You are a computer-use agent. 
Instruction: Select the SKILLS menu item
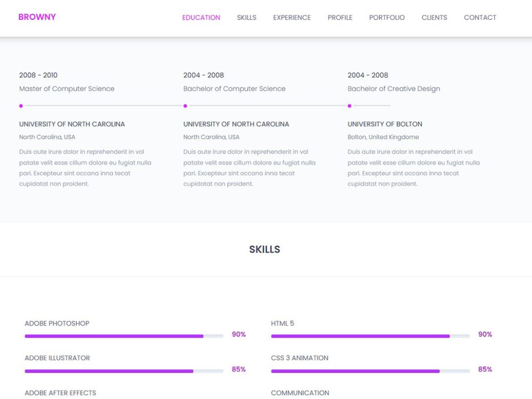tap(246, 18)
